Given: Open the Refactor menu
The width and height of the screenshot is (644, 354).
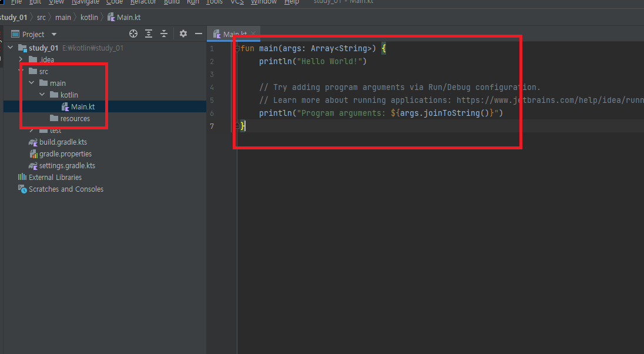Looking at the screenshot, I should [x=143, y=2].
